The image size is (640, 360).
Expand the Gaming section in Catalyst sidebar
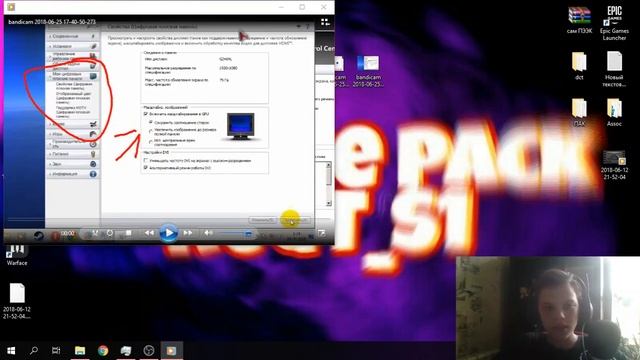(x=73, y=134)
